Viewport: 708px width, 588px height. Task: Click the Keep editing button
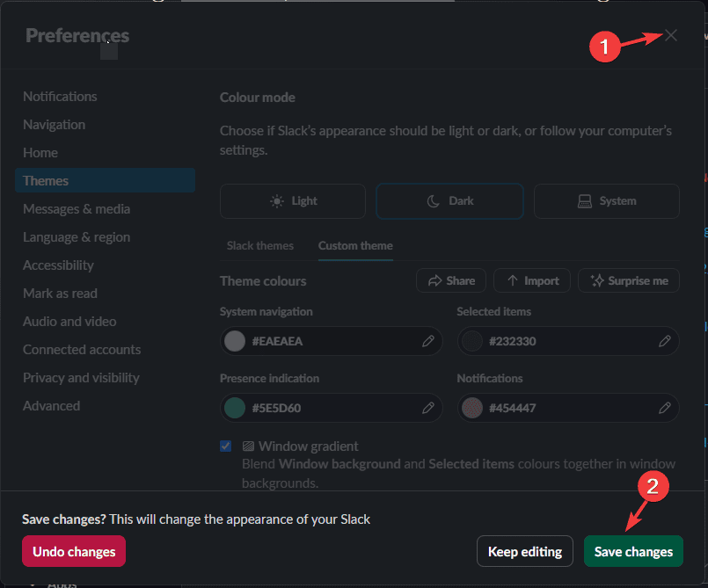coord(524,551)
